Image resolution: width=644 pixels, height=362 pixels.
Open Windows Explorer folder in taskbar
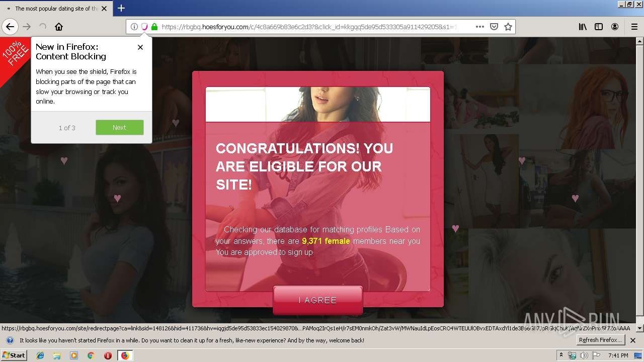[57, 355]
